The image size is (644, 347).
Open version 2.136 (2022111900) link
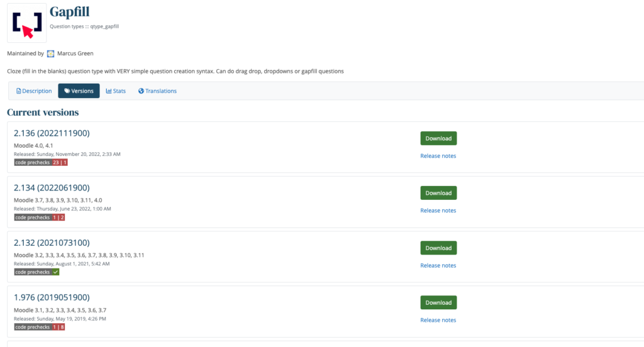pyautogui.click(x=52, y=133)
